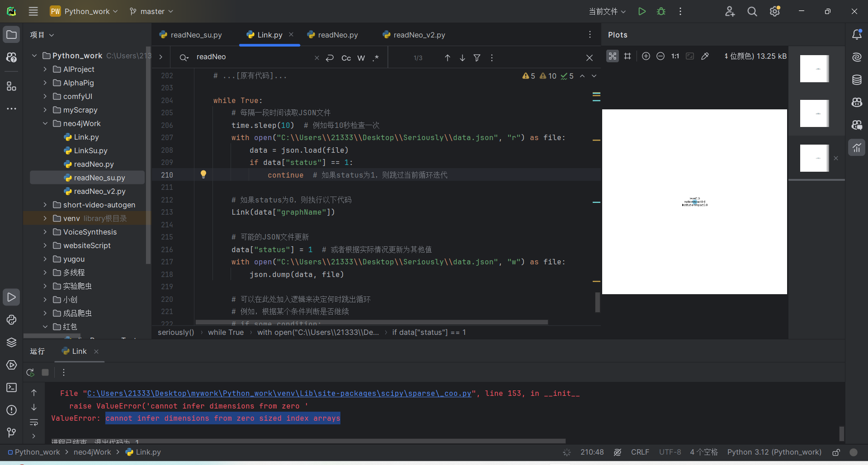Screen dimensions: 868x465
Task: Open master branch dropdown
Action: tap(151, 11)
